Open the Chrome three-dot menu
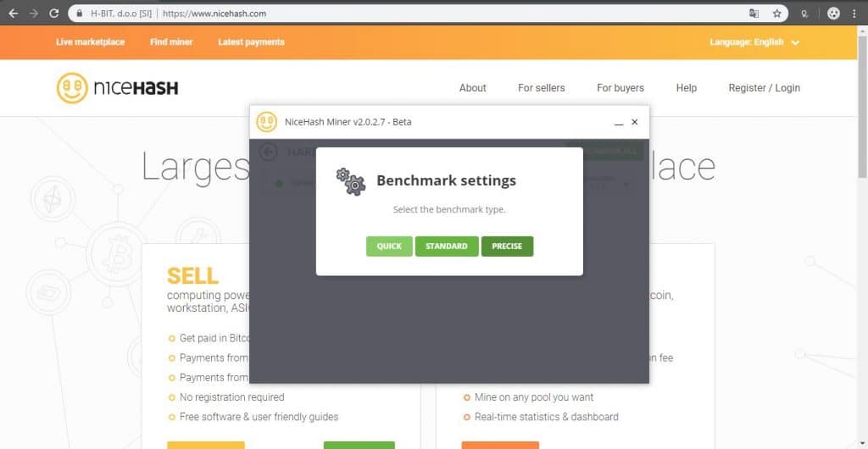This screenshot has width=868, height=449. (x=854, y=14)
